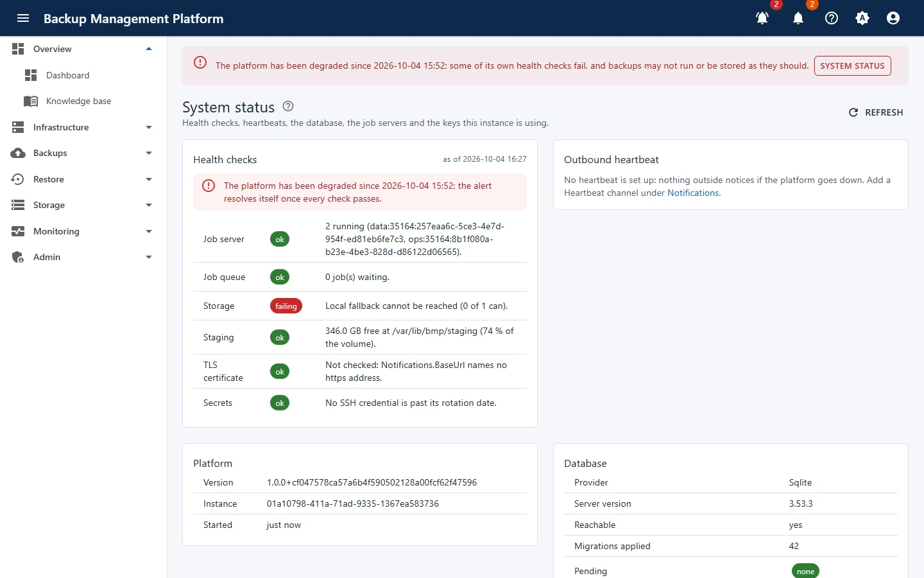The height and width of the screenshot is (578, 924).
Task: Open active alerts bell with red badge
Action: (762, 18)
